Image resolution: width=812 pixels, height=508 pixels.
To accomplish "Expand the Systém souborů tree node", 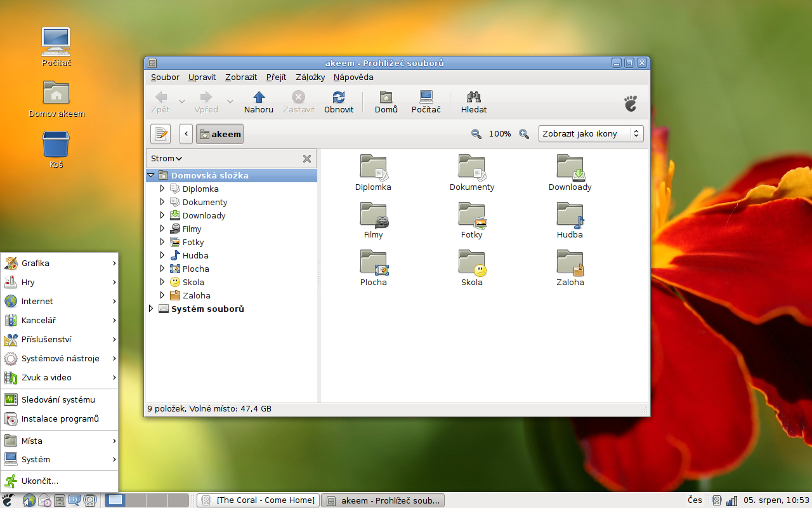I will 150,309.
